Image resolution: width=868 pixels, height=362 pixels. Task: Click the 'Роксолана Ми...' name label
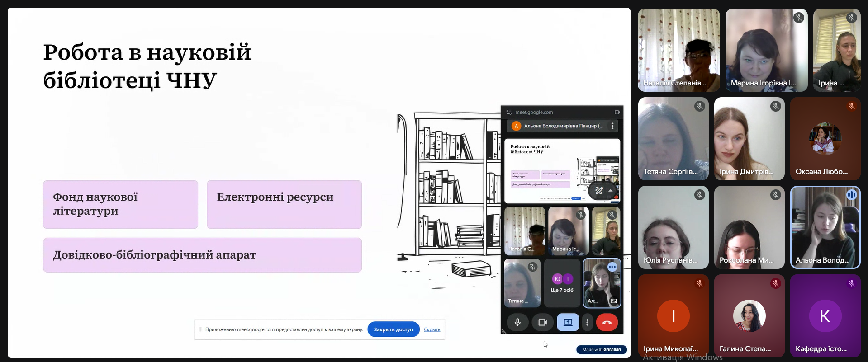click(746, 260)
